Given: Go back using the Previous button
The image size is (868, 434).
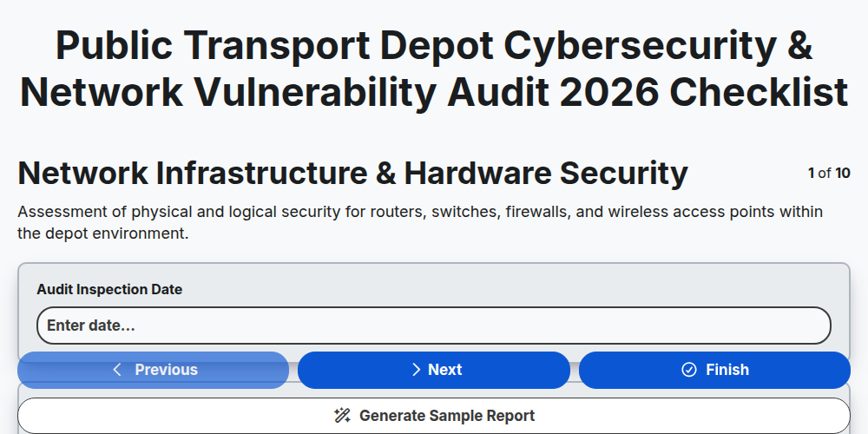Looking at the screenshot, I should click(154, 370).
